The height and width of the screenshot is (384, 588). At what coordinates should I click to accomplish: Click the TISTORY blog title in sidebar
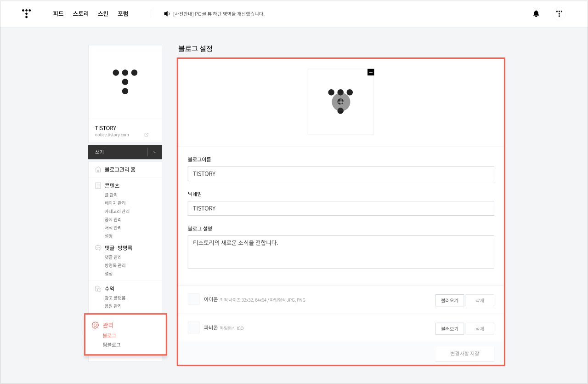point(106,128)
